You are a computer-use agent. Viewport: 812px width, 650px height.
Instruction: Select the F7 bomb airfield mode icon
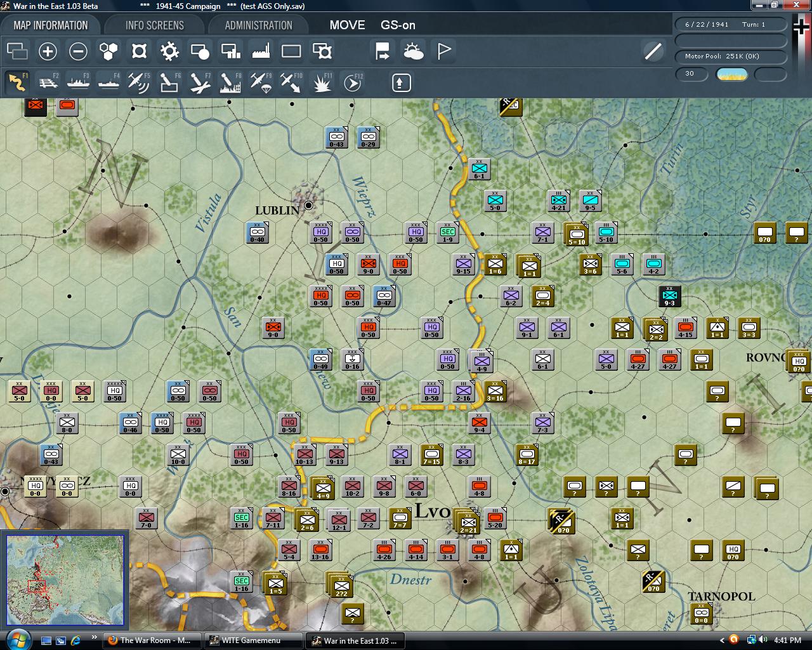click(200, 83)
